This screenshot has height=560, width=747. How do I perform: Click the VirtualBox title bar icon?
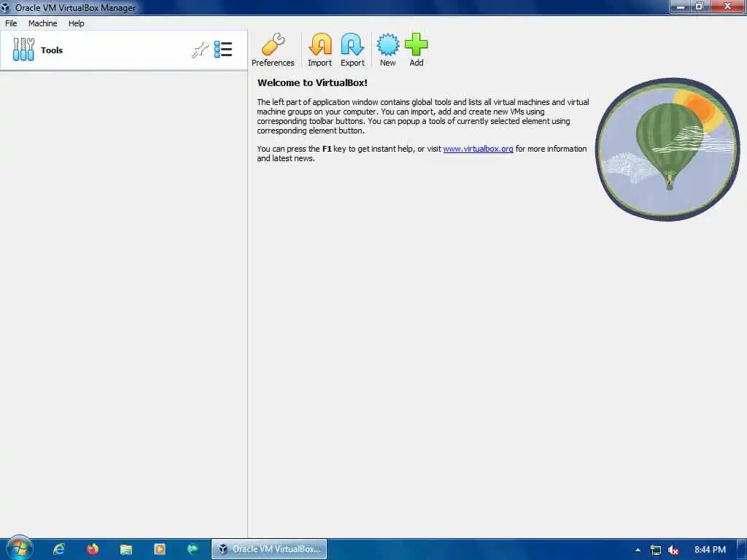click(x=5, y=7)
